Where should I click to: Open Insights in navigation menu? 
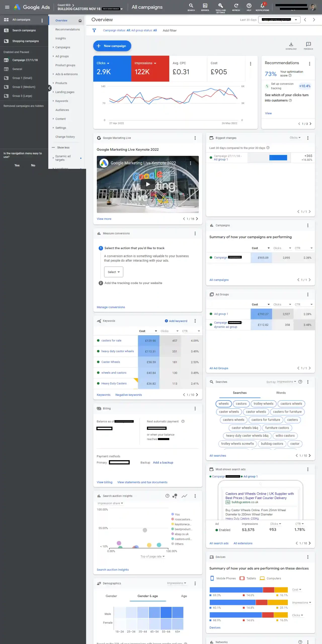pos(60,38)
